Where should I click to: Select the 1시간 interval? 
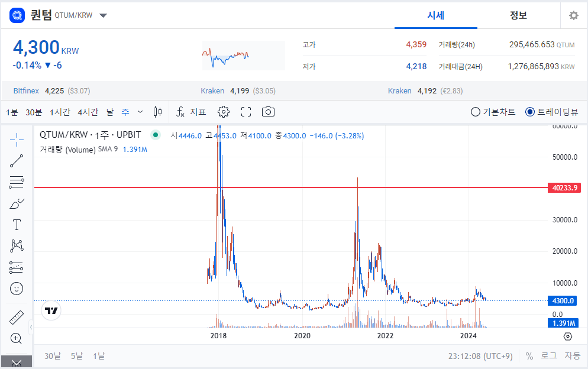point(60,112)
